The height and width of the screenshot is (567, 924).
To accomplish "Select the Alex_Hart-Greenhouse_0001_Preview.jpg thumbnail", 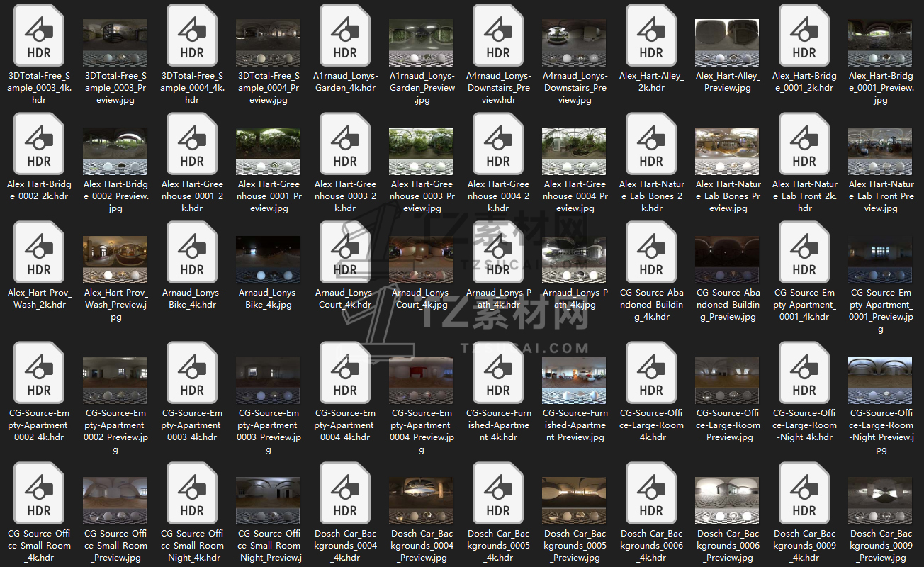I will (x=269, y=152).
